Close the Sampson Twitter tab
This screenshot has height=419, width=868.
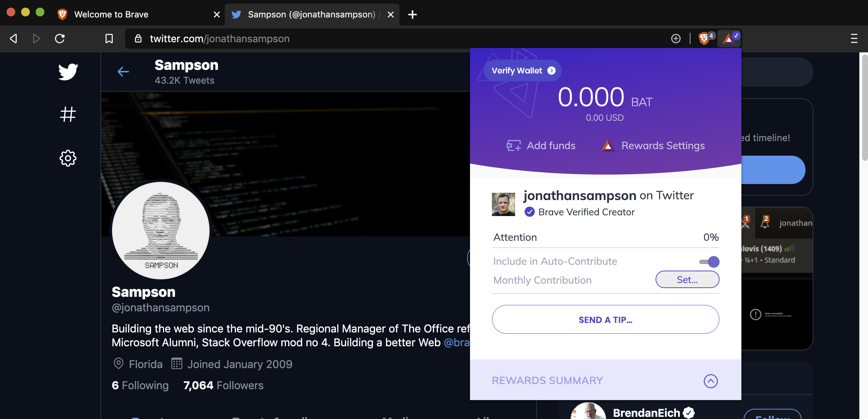pyautogui.click(x=390, y=15)
